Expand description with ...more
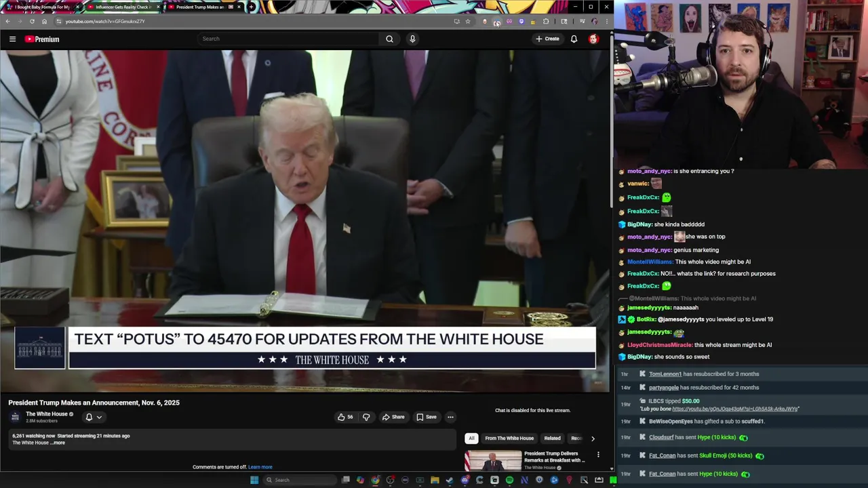Viewport: 868px width, 488px height. pos(58,443)
